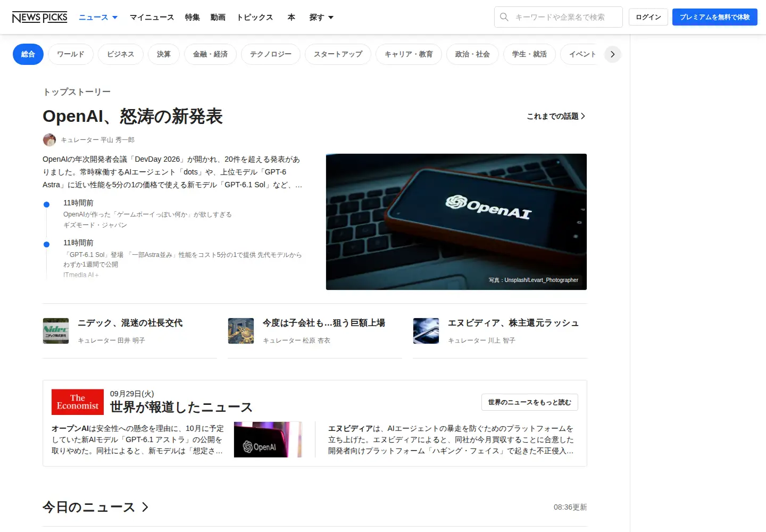Screen dimensions: 766x532
Task: Open the GPT-6.1 Sol 登場 article link
Action: coord(182,260)
